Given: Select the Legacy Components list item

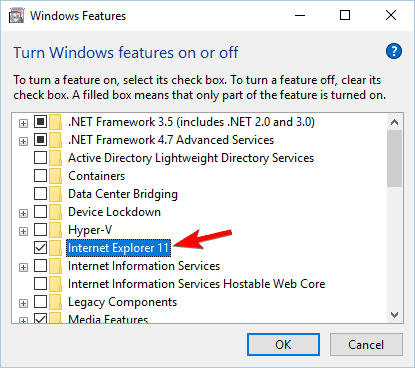Looking at the screenshot, I should pyautogui.click(x=122, y=302).
